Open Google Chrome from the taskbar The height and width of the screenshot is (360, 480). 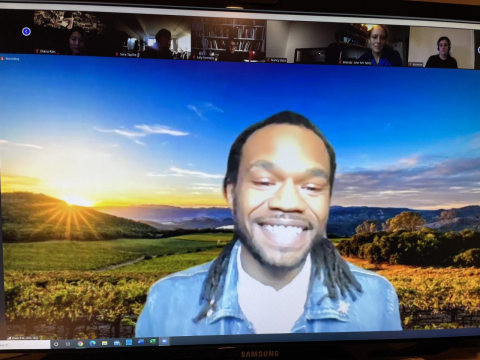(x=80, y=344)
